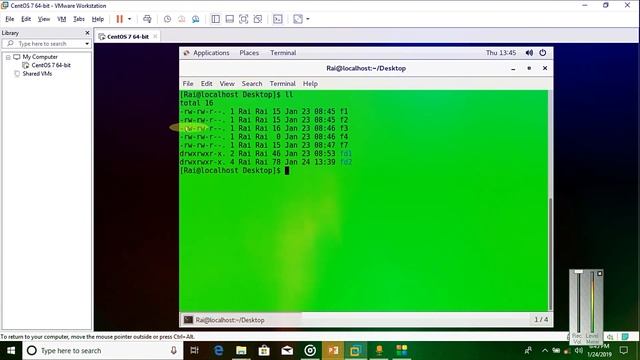Image resolution: width=640 pixels, height=360 pixels.
Task: Click the Library search field
Action: pos(43,43)
